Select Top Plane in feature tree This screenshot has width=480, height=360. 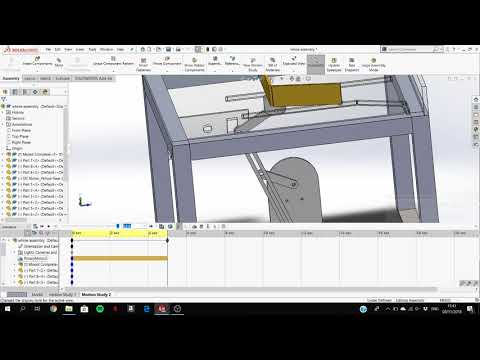(x=20, y=136)
